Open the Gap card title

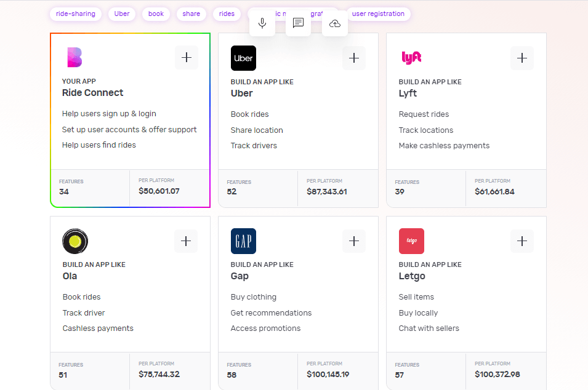(240, 276)
